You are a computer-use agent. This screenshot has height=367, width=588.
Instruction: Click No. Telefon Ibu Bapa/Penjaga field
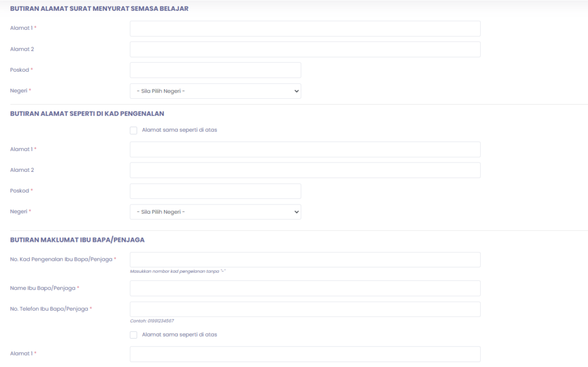tap(305, 309)
